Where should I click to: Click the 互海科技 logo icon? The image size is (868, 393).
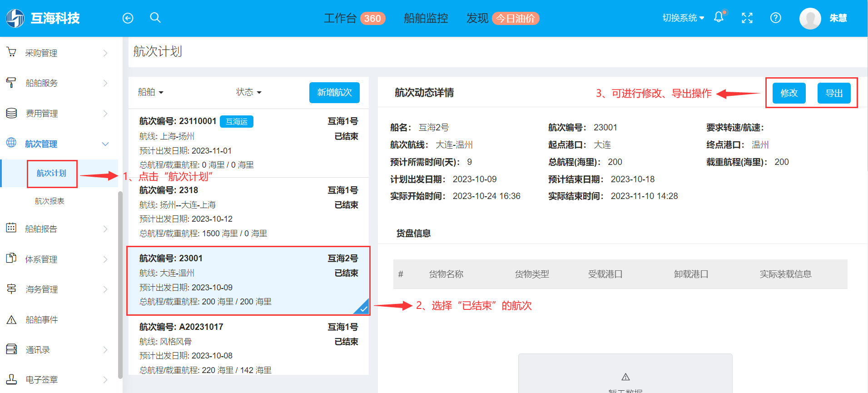point(15,18)
